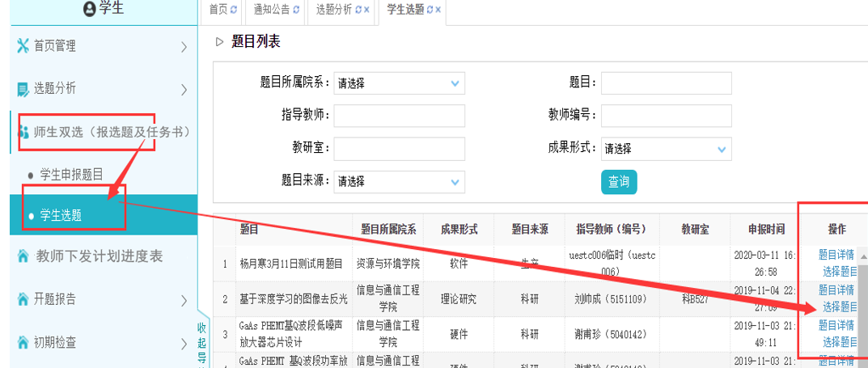Select 学生选题 in the sidebar

coord(61,216)
